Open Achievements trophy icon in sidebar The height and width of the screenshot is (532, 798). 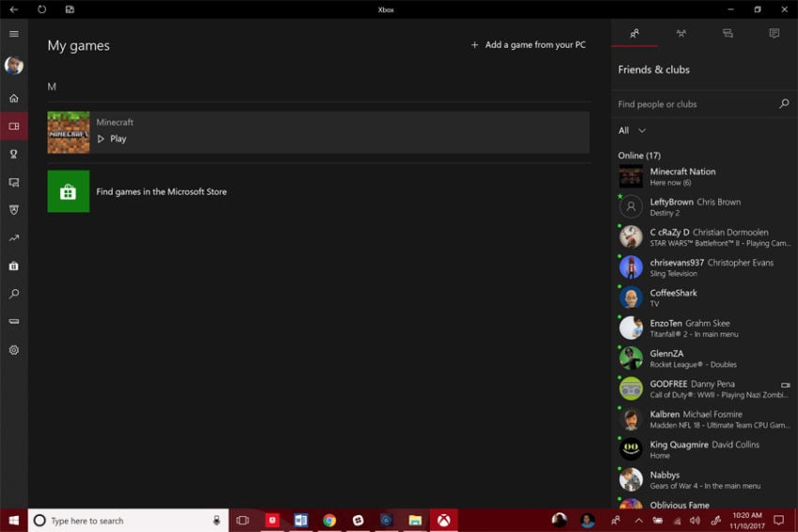[x=14, y=154]
